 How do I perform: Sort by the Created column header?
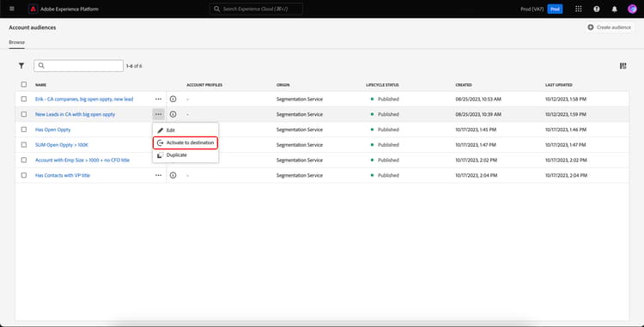click(x=464, y=85)
